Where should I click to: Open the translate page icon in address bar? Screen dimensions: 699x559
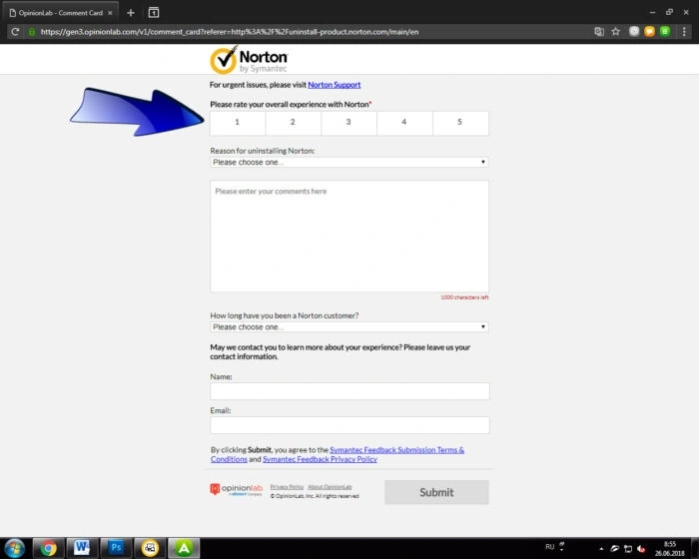point(599,31)
